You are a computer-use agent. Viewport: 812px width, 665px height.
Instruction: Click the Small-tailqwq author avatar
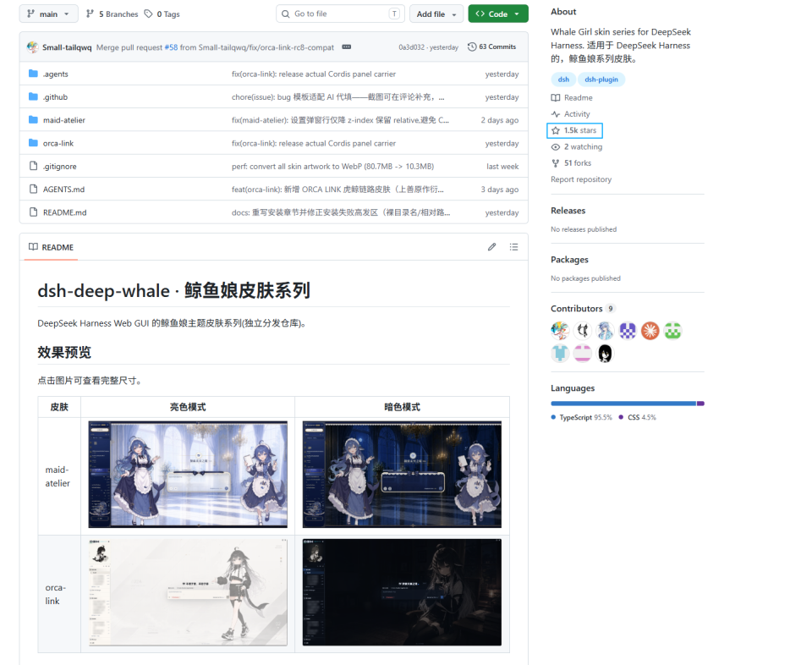(33, 47)
